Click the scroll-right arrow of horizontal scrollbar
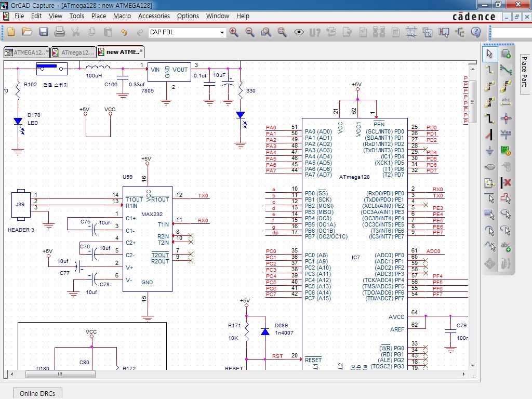532x399 pixels. click(x=463, y=374)
